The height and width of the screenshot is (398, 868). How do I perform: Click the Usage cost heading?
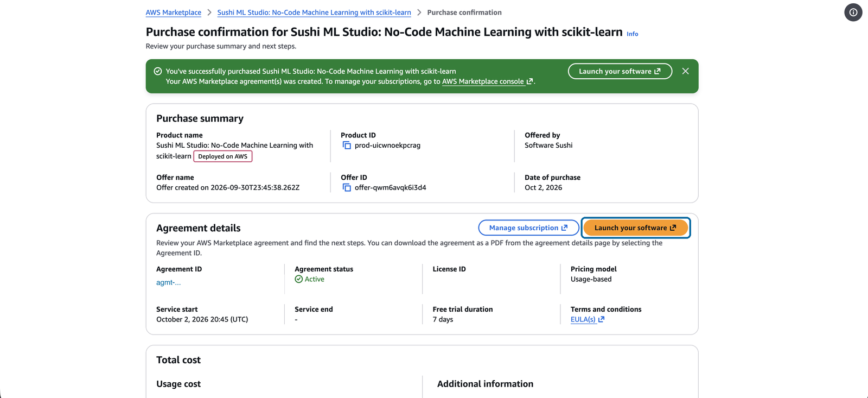point(178,384)
